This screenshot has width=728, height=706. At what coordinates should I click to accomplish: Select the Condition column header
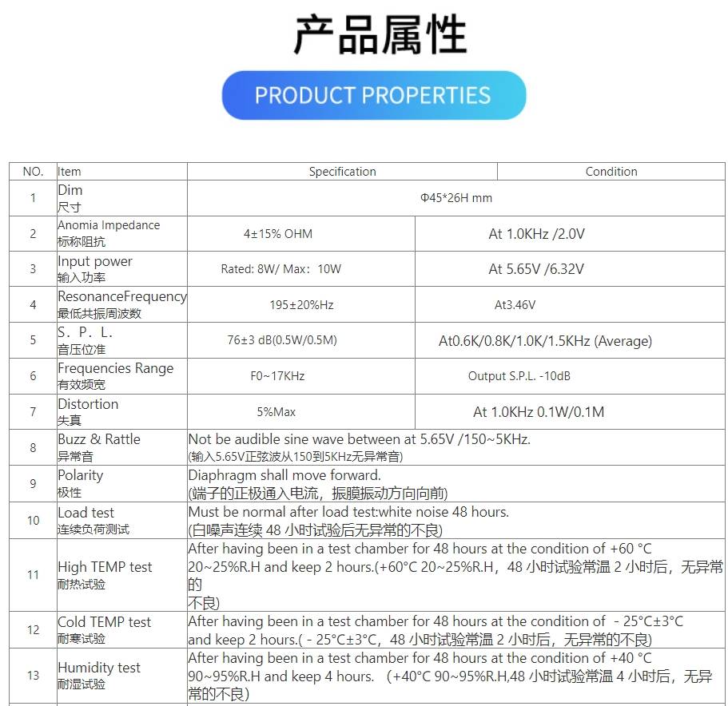(x=611, y=172)
